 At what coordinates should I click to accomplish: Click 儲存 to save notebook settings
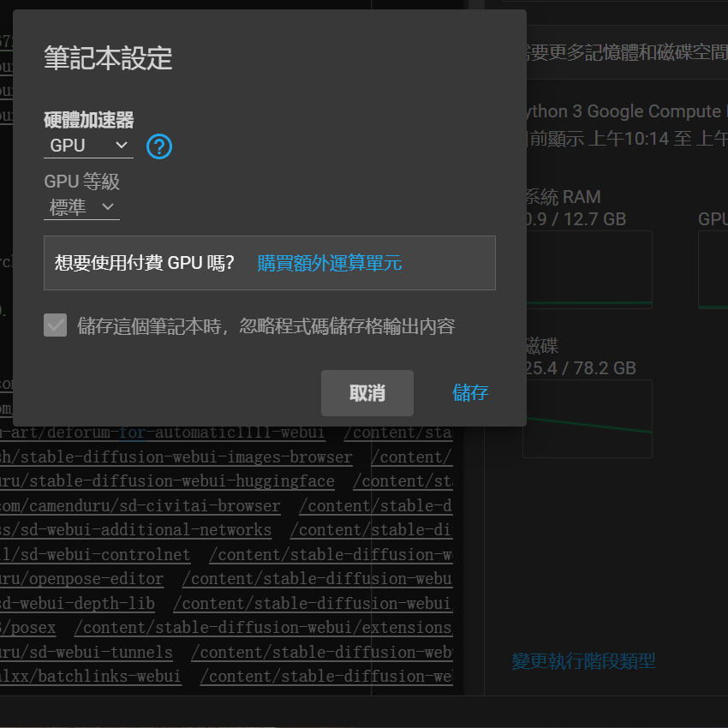point(470,393)
